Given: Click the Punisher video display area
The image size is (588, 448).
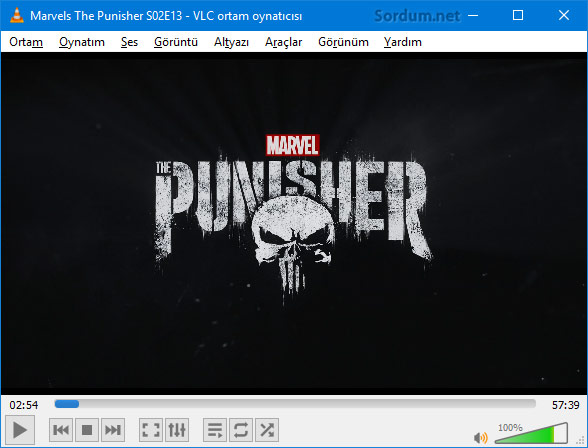Looking at the screenshot, I should coord(294,223).
